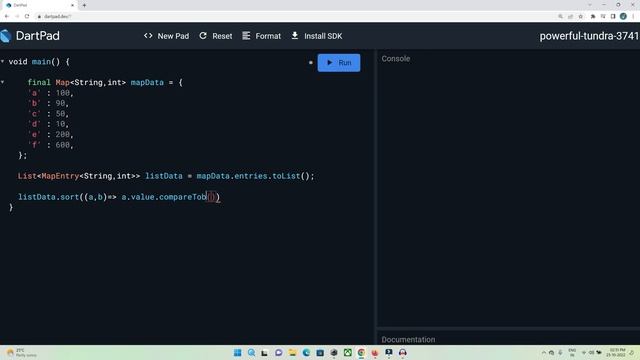640x360 pixels.
Task: Click inside the code editor at compareTo
Action: [182, 197]
